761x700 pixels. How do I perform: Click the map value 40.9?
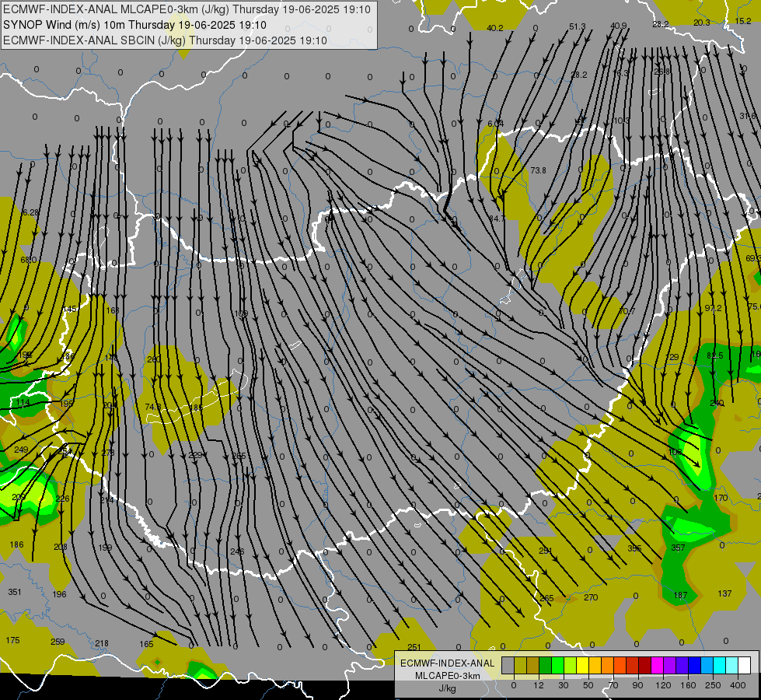click(618, 26)
